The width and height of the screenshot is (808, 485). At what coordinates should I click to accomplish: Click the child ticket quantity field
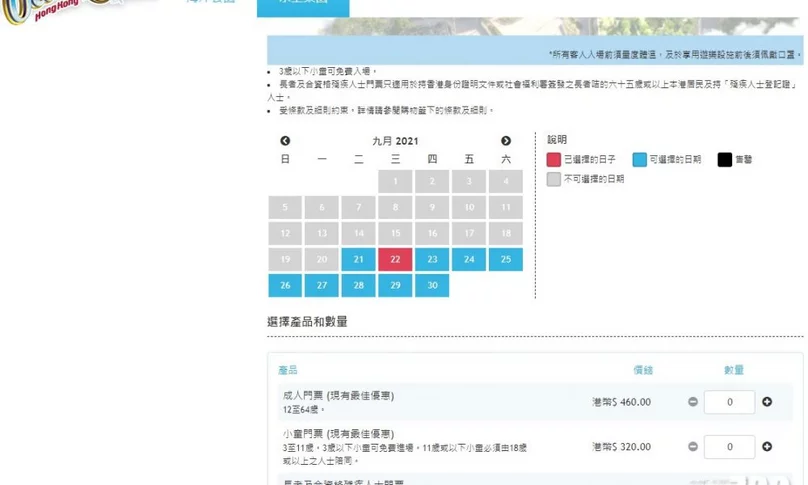click(730, 447)
